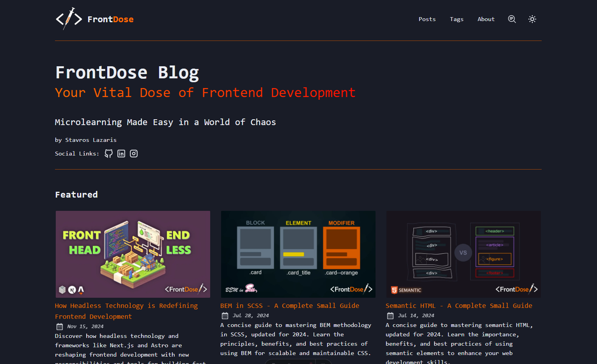Open the Instagram social link icon
This screenshot has width=597, height=364.
pos(134,154)
